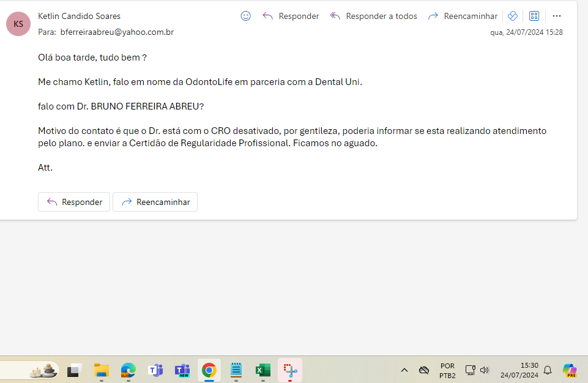Open the Copilot icon in the email header
Image resolution: width=588 pixels, height=383 pixels.
[513, 16]
